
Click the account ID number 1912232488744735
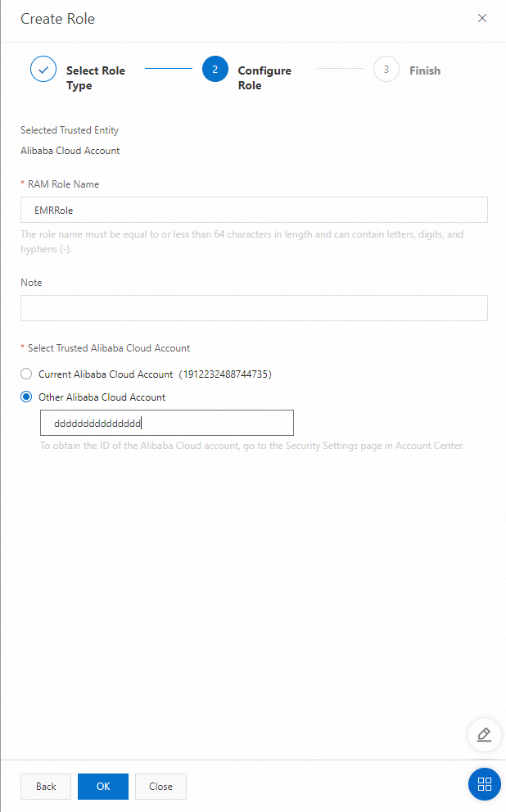point(225,374)
